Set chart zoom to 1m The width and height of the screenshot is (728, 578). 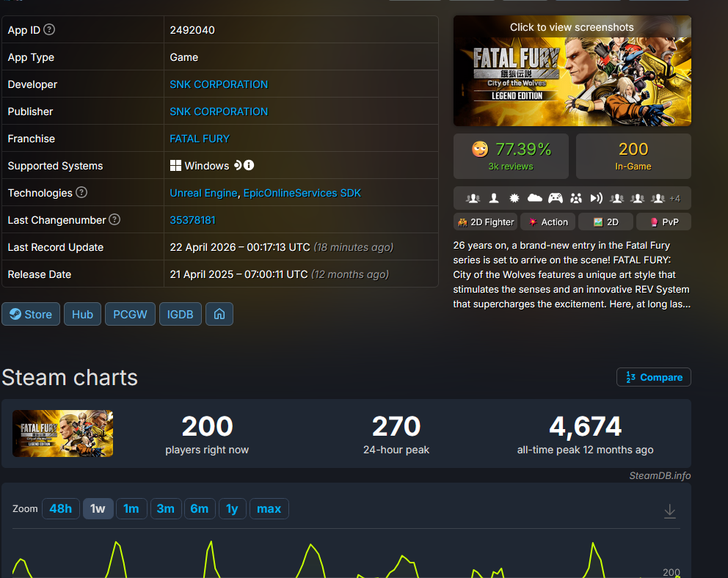tap(131, 509)
